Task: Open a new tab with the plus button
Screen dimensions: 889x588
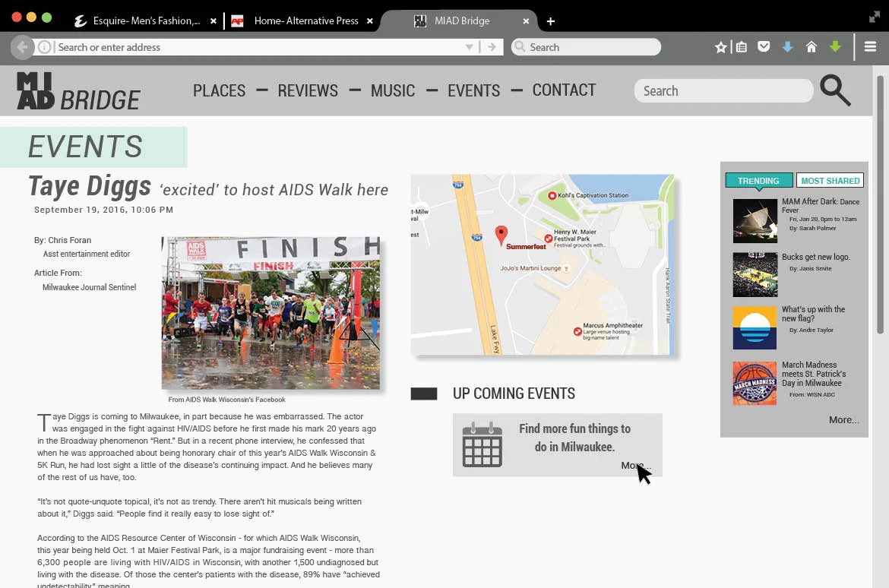Action: (551, 21)
